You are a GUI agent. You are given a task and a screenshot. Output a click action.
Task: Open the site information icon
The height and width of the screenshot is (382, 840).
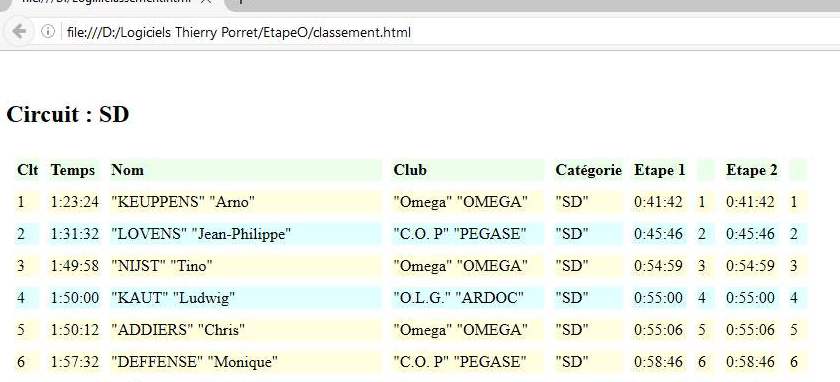click(x=48, y=32)
